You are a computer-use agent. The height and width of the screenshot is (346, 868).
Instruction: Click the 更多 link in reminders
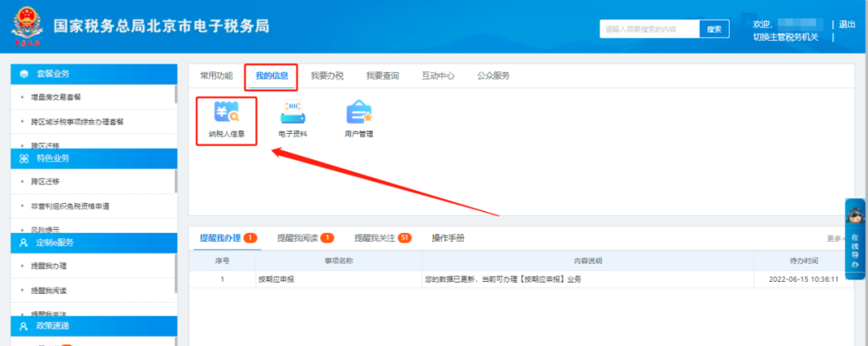(836, 238)
